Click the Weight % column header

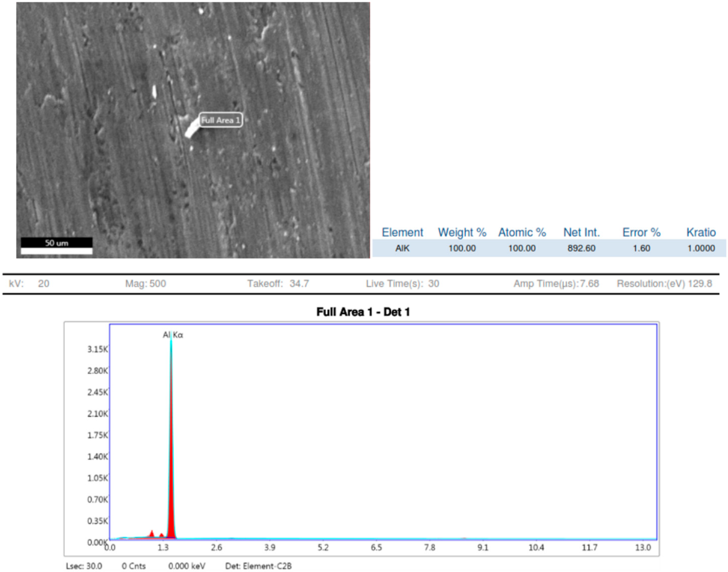[462, 232]
